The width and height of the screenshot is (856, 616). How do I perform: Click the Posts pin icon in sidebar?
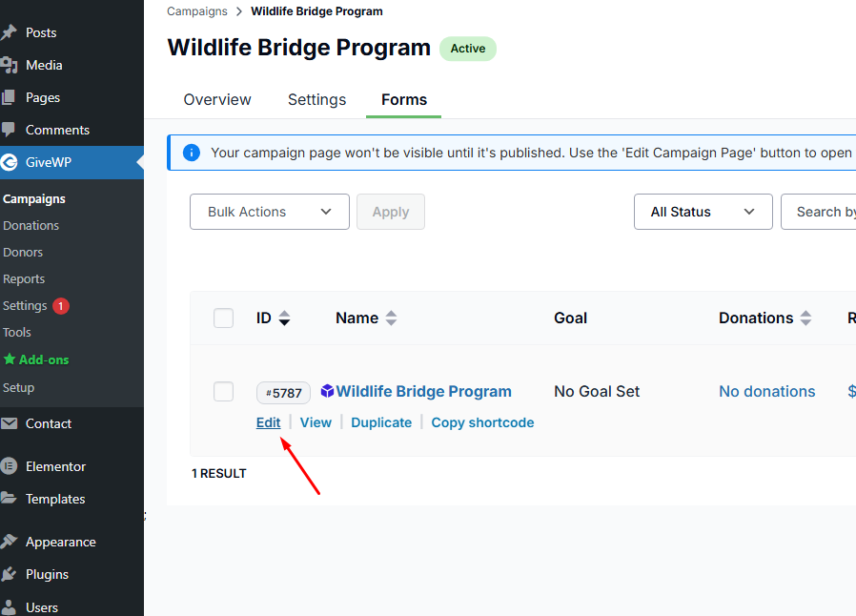tap(10, 32)
